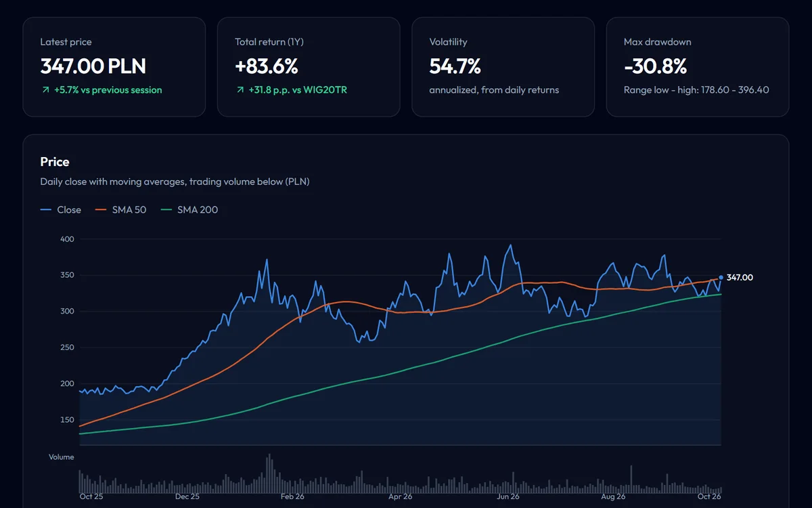812x508 pixels.
Task: Select the 347.00 PLN latest price value
Action: click(93, 66)
